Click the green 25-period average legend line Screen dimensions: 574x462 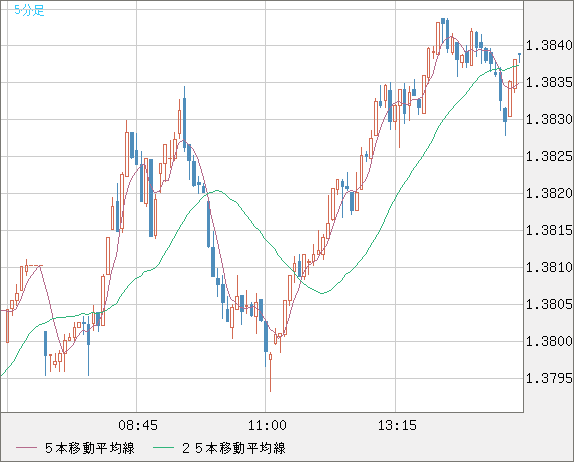(163, 448)
